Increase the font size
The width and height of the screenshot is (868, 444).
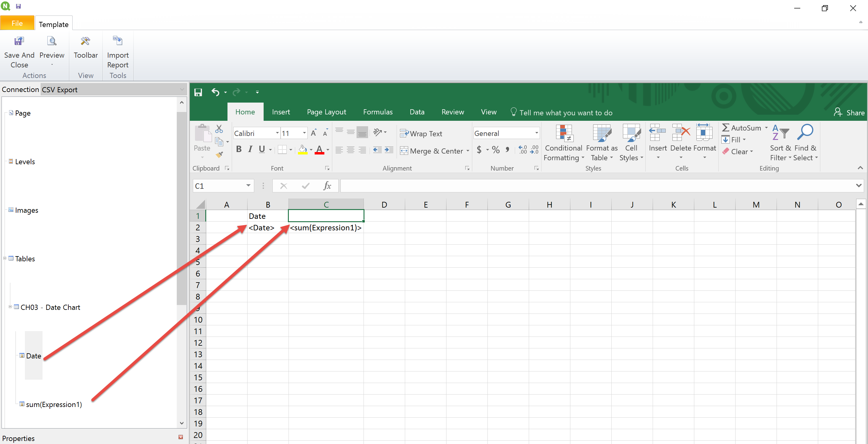(x=314, y=133)
